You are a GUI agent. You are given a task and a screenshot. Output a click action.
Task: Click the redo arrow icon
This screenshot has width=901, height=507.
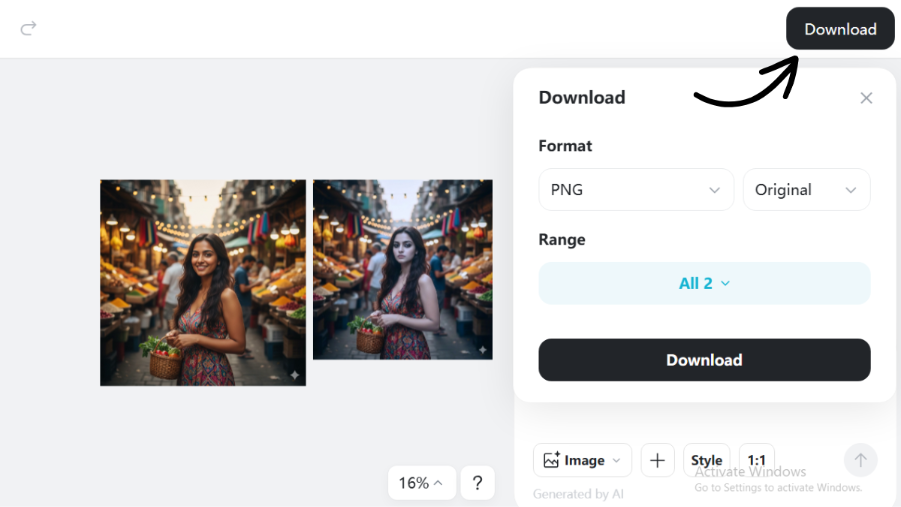(29, 28)
